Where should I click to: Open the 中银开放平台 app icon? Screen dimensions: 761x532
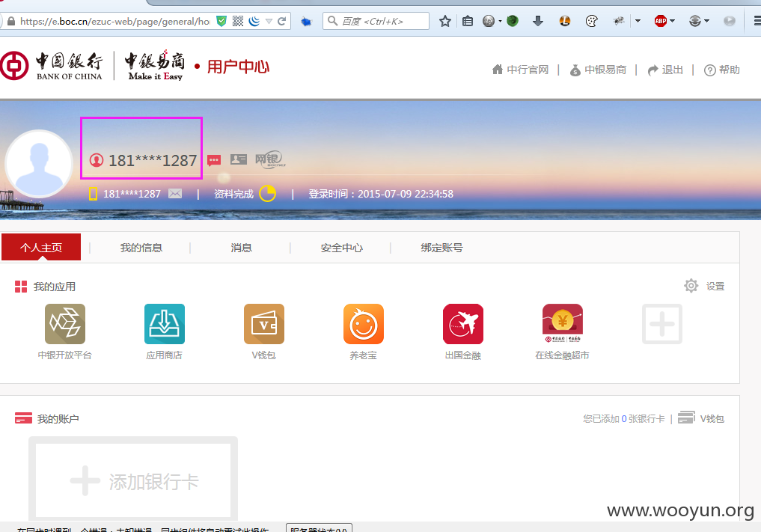65,324
